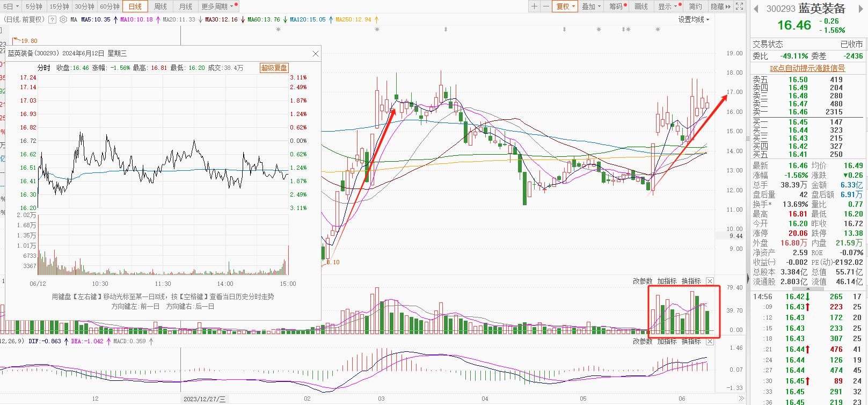This screenshot has width=868, height=405.
Task: Go to previous stock with left arrow
Action: 756,9
